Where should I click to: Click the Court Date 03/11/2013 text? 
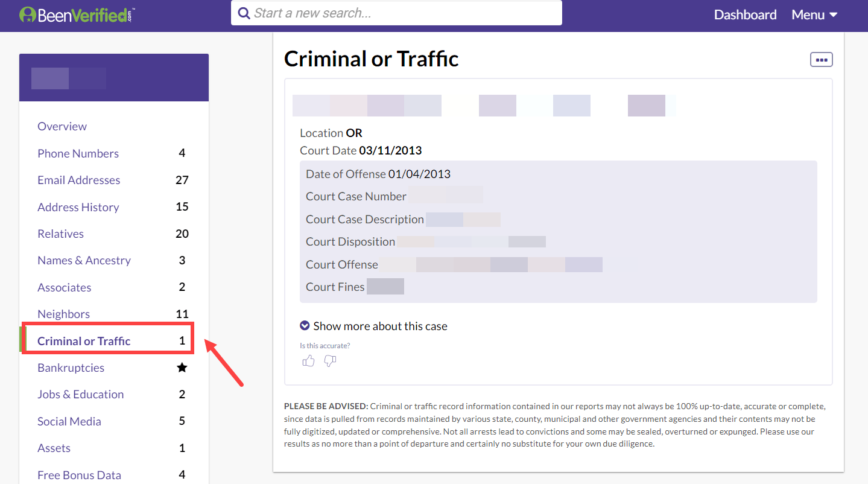pyautogui.click(x=361, y=150)
